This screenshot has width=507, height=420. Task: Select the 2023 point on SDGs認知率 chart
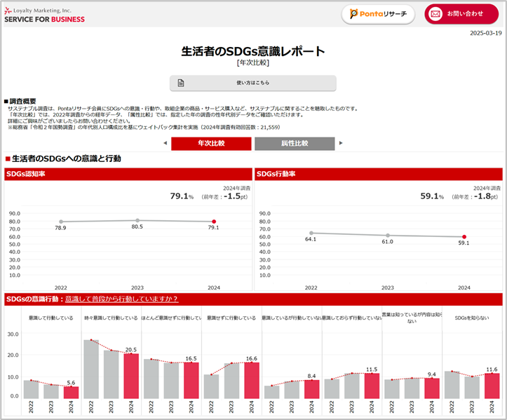pyautogui.click(x=137, y=220)
